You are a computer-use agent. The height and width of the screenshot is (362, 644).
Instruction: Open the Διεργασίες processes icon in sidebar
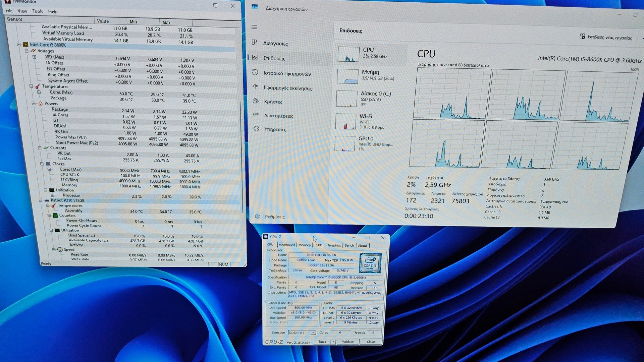pos(255,42)
